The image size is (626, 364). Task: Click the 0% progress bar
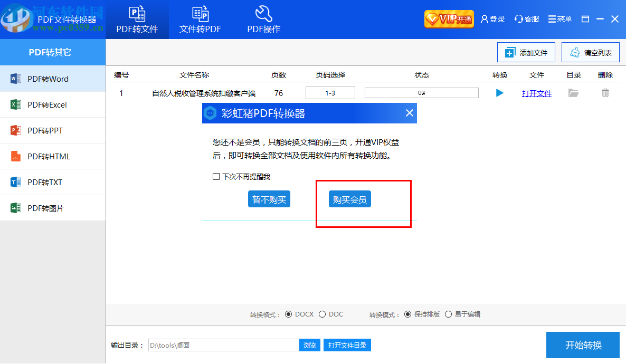(422, 93)
